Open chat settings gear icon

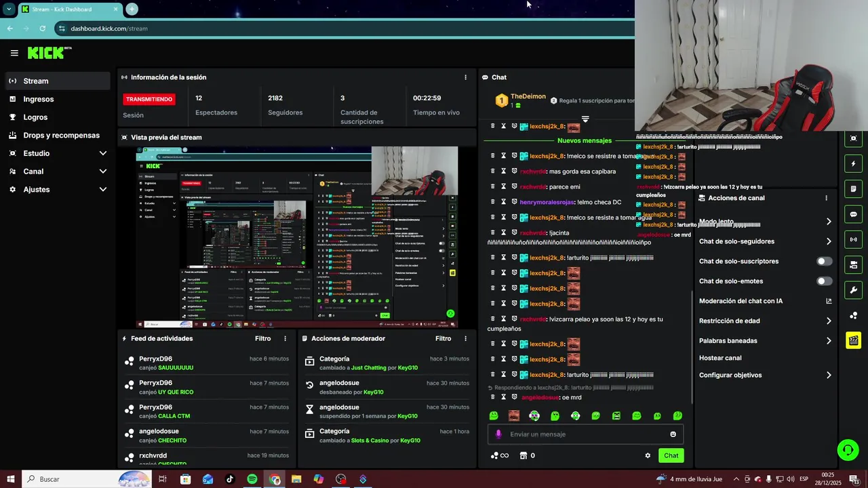click(x=648, y=455)
